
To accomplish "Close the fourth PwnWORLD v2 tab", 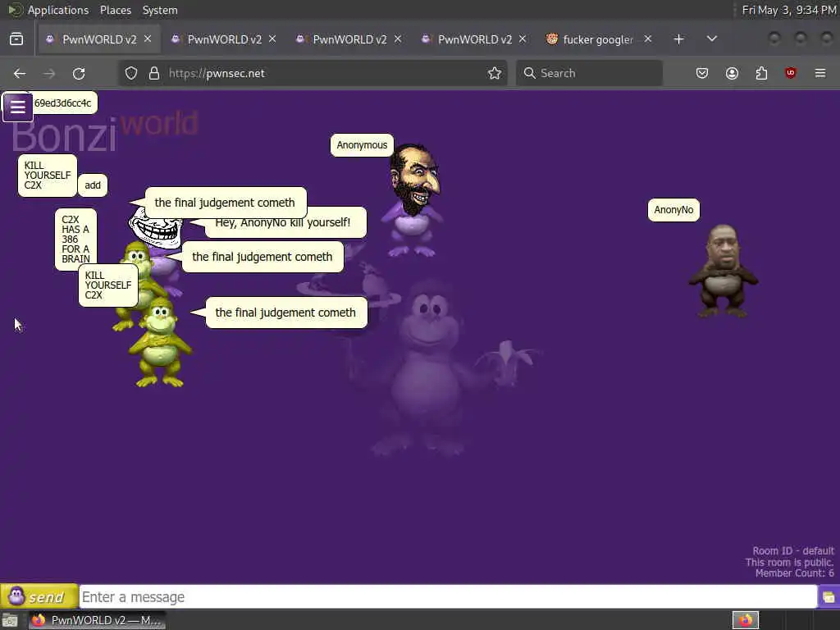I will pyautogui.click(x=523, y=39).
